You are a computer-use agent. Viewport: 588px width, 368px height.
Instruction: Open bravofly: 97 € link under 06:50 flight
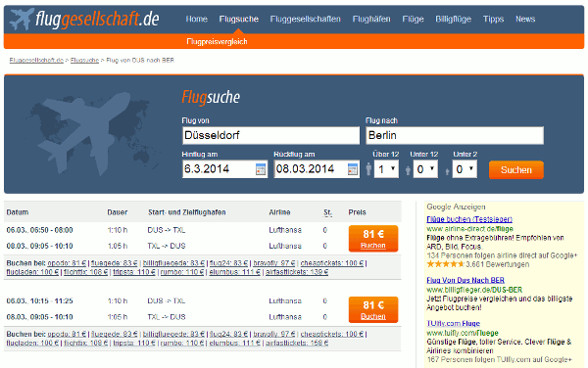[274, 263]
